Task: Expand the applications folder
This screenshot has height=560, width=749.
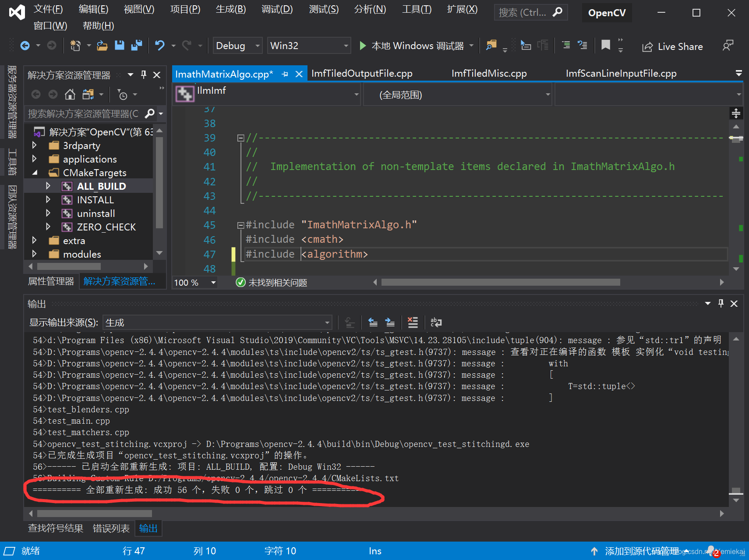Action: pyautogui.click(x=35, y=159)
